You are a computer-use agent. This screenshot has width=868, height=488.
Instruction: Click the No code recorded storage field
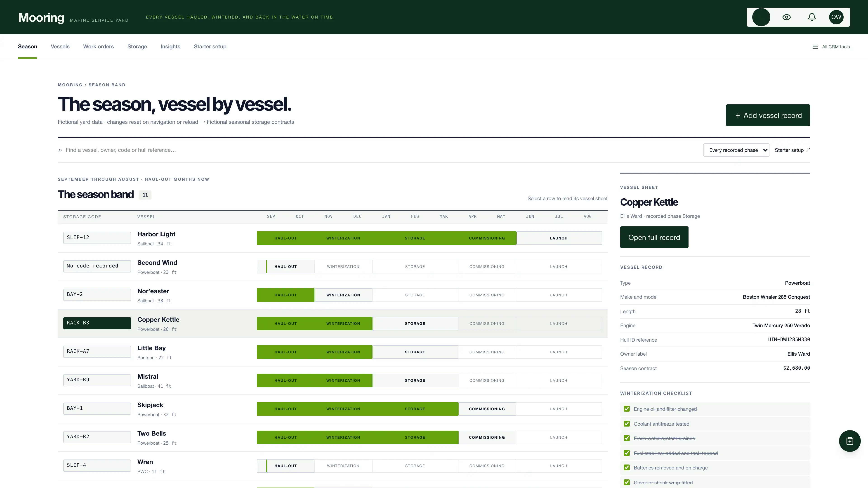97,266
